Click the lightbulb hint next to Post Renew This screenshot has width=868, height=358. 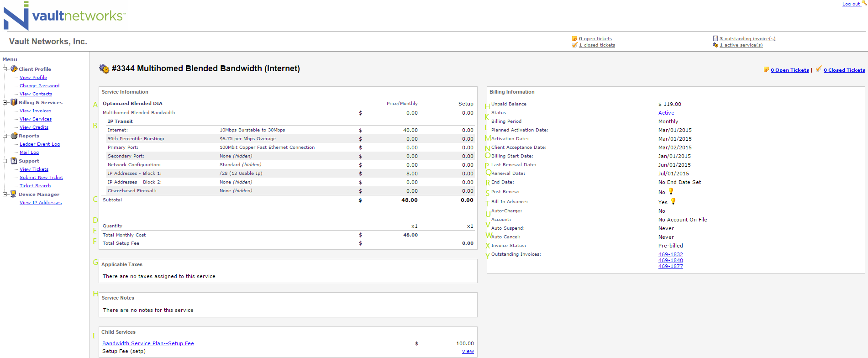tap(671, 191)
